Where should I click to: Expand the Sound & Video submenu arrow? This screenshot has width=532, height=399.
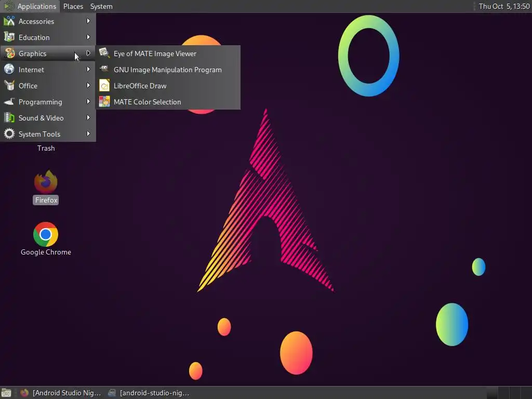(88, 118)
